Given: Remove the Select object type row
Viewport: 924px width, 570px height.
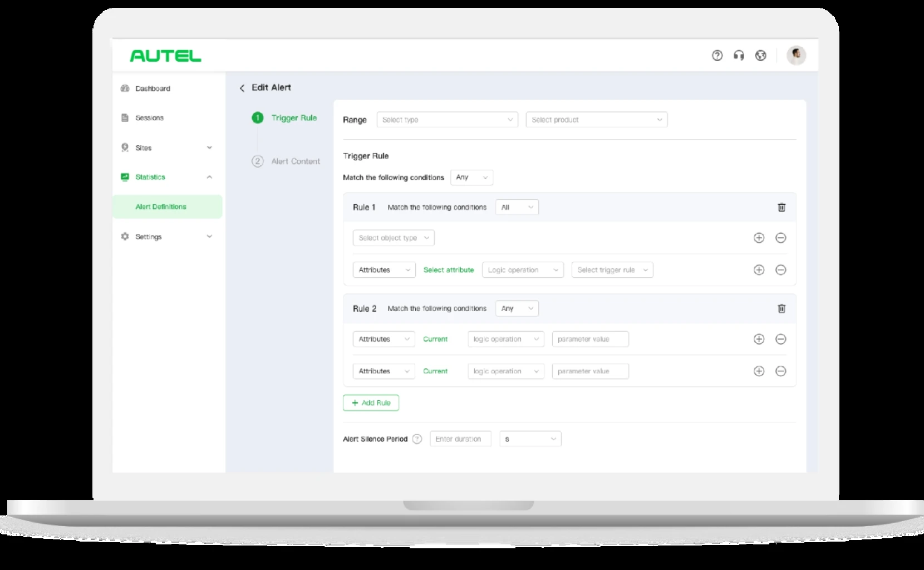Looking at the screenshot, I should (x=780, y=238).
